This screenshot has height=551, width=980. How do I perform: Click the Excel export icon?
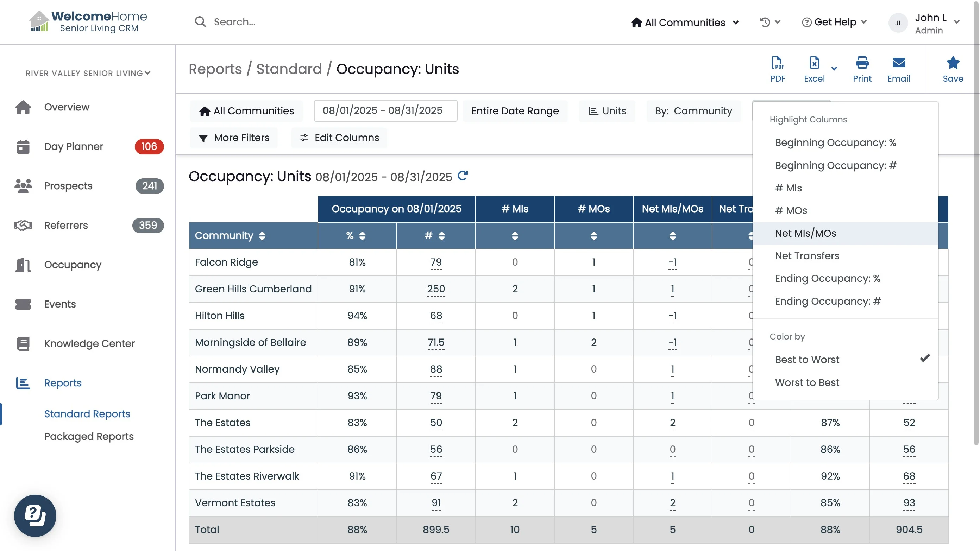click(x=814, y=63)
